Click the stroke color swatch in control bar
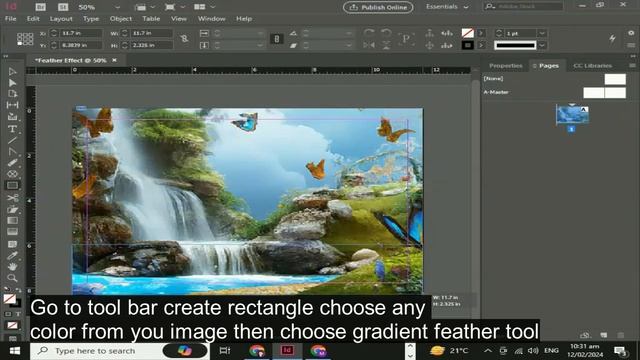640x360 pixels. 468,45
